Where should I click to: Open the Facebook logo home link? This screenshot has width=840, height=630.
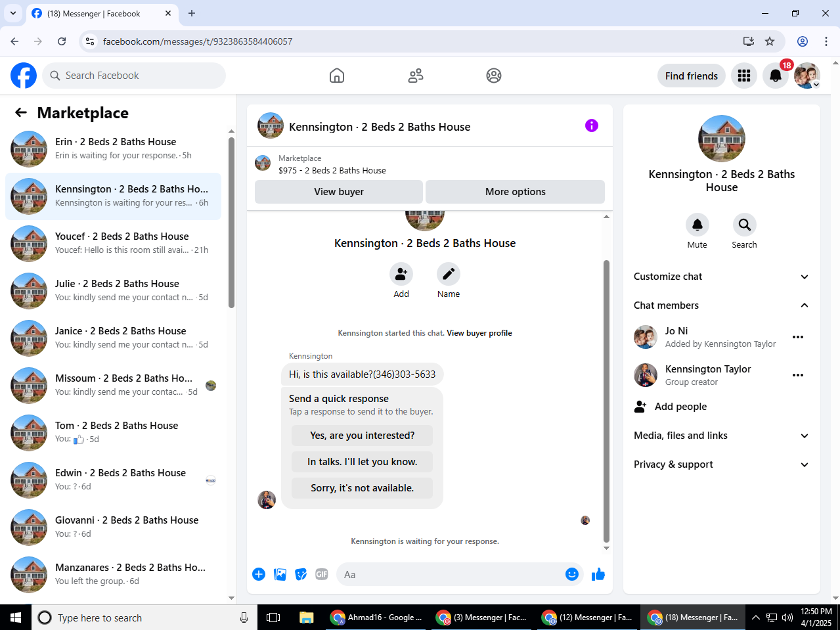(x=24, y=76)
